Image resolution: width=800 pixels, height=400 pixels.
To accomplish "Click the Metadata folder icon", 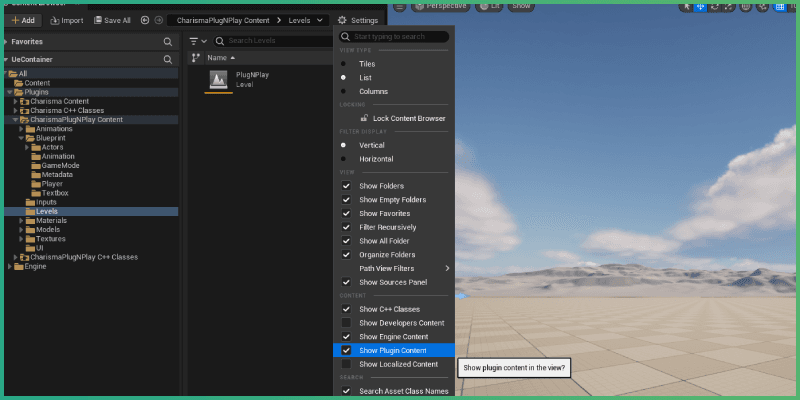I will click(x=36, y=174).
